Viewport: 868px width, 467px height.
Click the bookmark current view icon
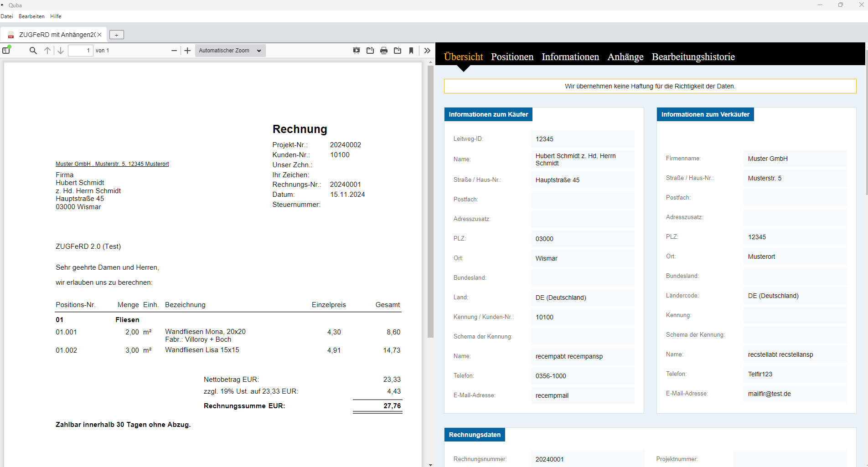411,51
